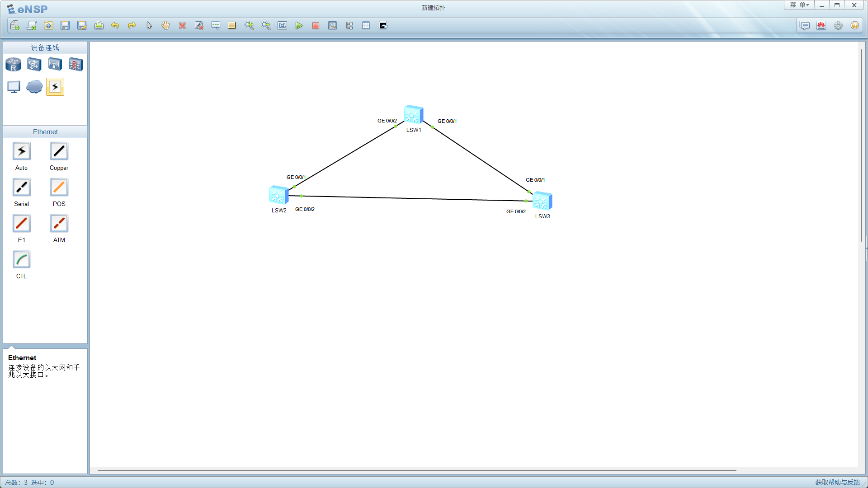The image size is (868, 488).
Task: Select the switch device category icon
Action: coord(34,65)
